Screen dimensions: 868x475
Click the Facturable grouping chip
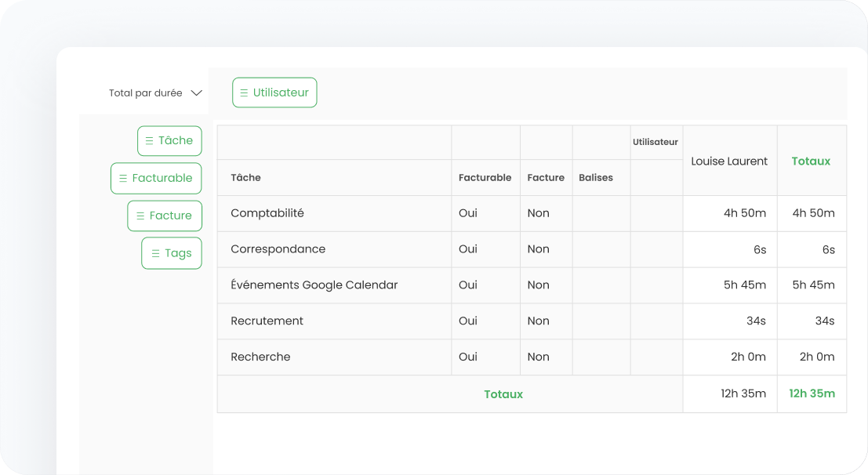tap(156, 178)
